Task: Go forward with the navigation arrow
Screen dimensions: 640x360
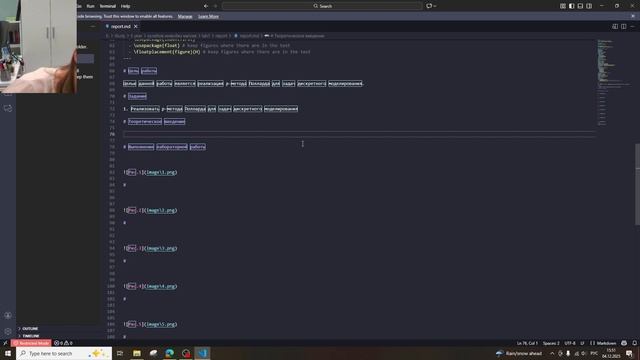Action: (x=216, y=6)
